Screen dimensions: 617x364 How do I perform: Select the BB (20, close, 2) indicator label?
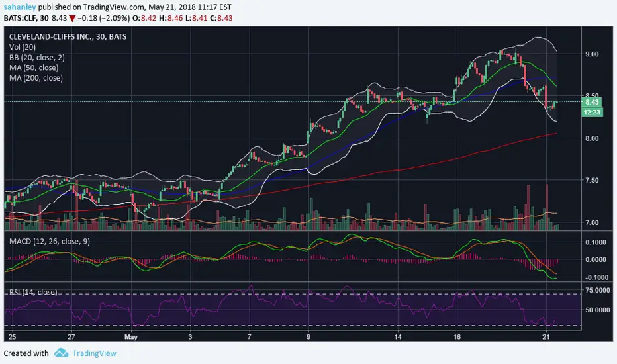click(37, 57)
